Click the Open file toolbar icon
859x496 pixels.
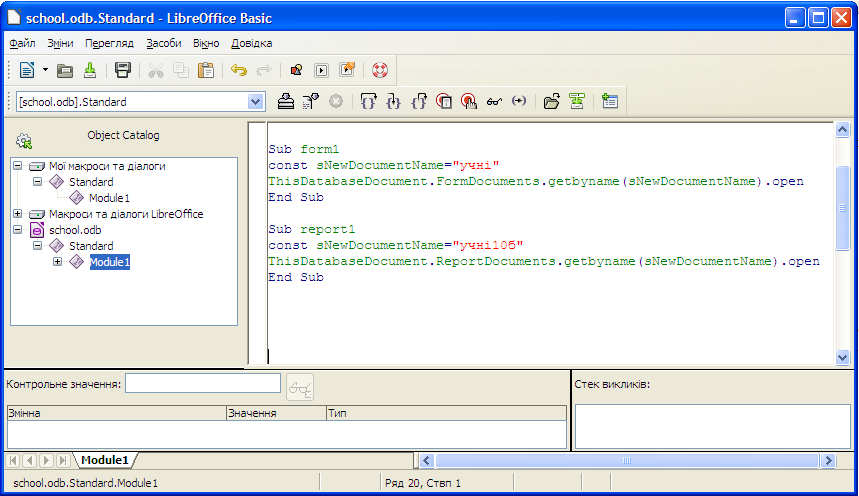pos(65,70)
